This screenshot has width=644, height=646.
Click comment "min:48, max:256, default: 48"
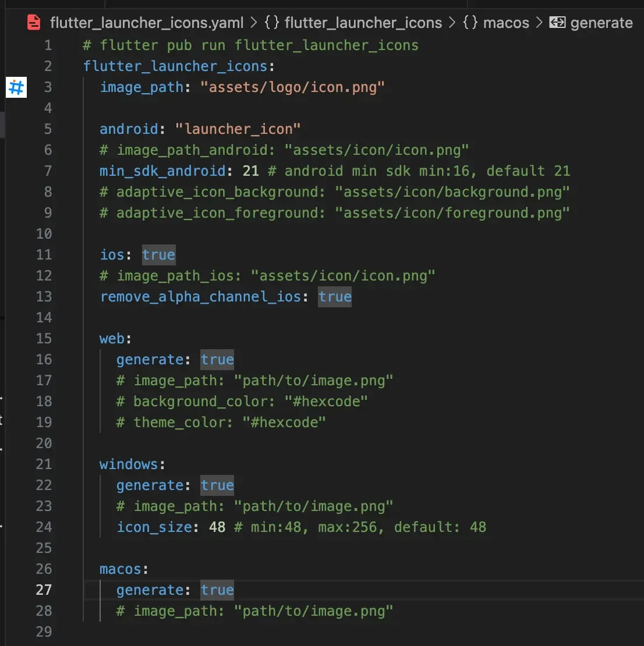tap(360, 527)
